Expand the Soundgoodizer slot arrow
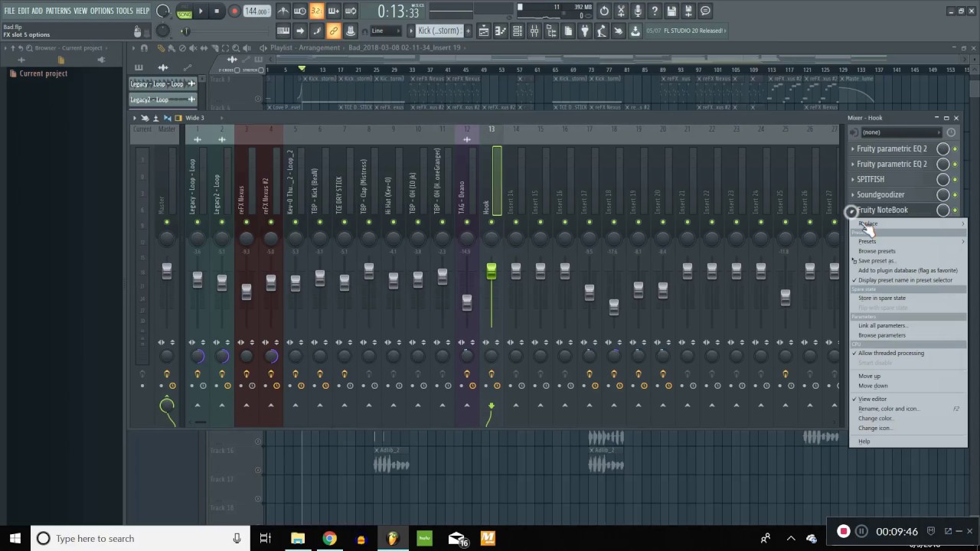The height and width of the screenshot is (551, 980). pos(853,194)
